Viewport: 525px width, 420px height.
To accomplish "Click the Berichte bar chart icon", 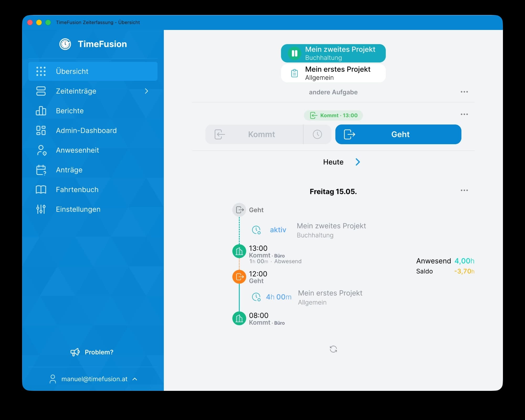I will [41, 111].
